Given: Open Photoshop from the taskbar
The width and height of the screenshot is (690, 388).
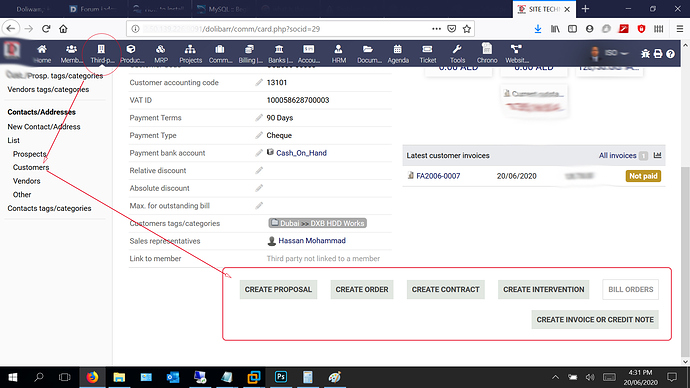Looking at the screenshot, I should coord(281,377).
